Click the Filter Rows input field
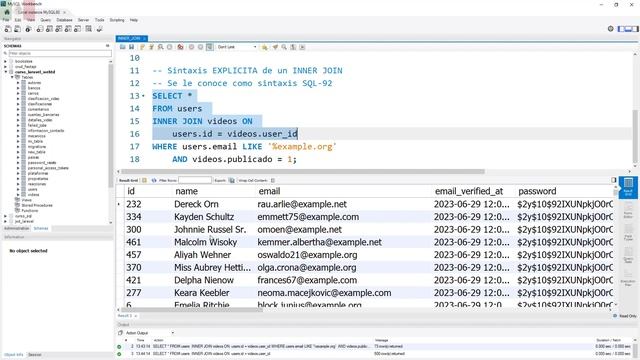Image resolution: width=640 pixels, height=360 pixels. pyautogui.click(x=195, y=180)
